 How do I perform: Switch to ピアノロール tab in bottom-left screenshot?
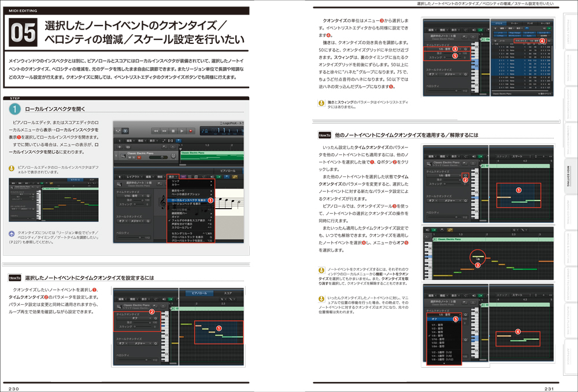click(199, 293)
